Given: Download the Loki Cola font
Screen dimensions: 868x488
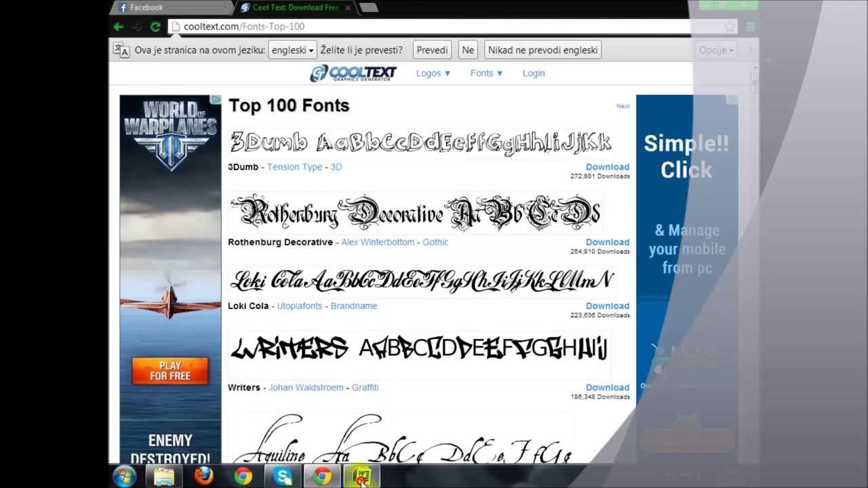Looking at the screenshot, I should click(x=608, y=306).
